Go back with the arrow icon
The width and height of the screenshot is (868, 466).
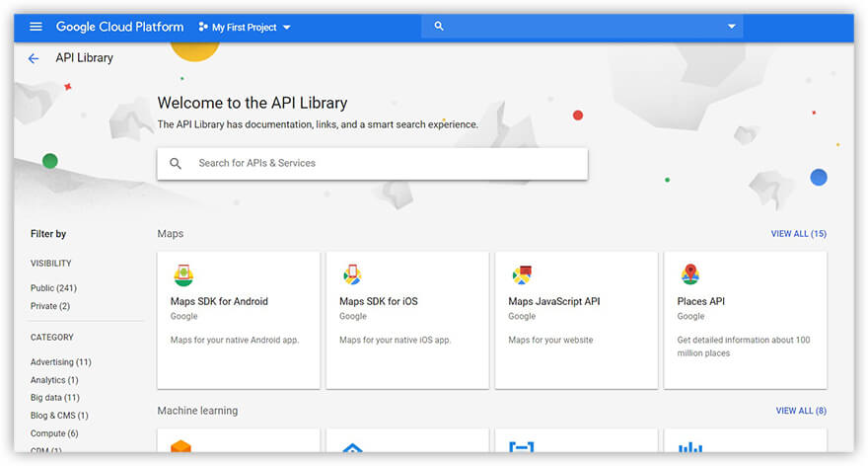point(34,58)
